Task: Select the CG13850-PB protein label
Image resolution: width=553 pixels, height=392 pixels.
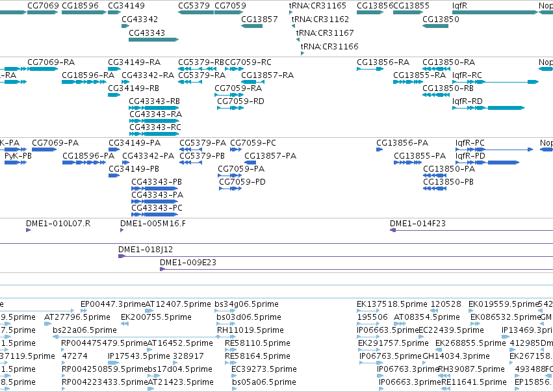Action: click(x=448, y=182)
